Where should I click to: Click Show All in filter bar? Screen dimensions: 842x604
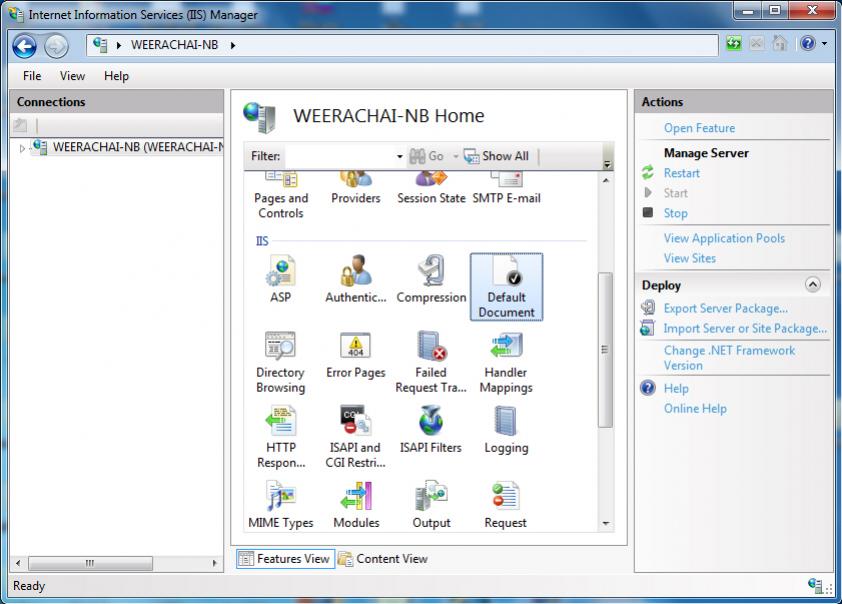coord(496,156)
